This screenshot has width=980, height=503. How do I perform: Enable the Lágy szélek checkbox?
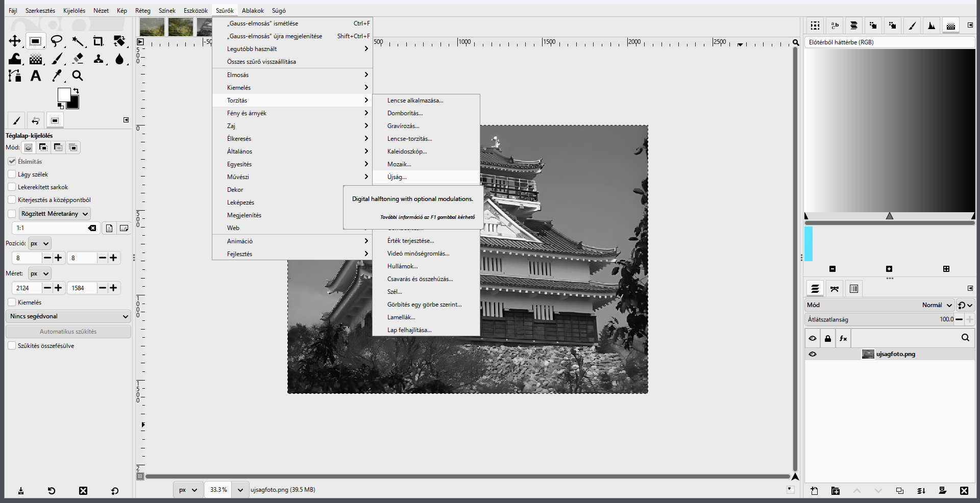(x=12, y=174)
